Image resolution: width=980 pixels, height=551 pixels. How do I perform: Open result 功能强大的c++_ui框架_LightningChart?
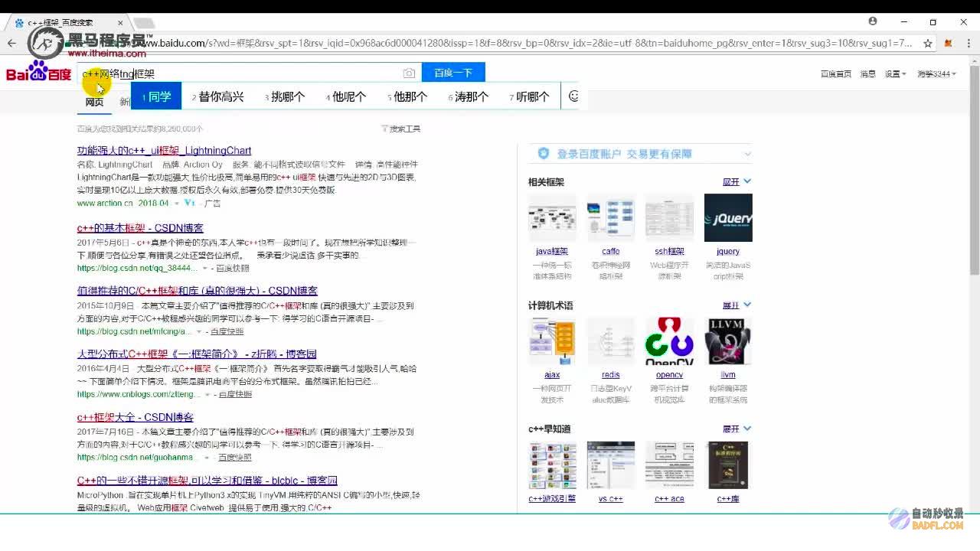coord(164,151)
